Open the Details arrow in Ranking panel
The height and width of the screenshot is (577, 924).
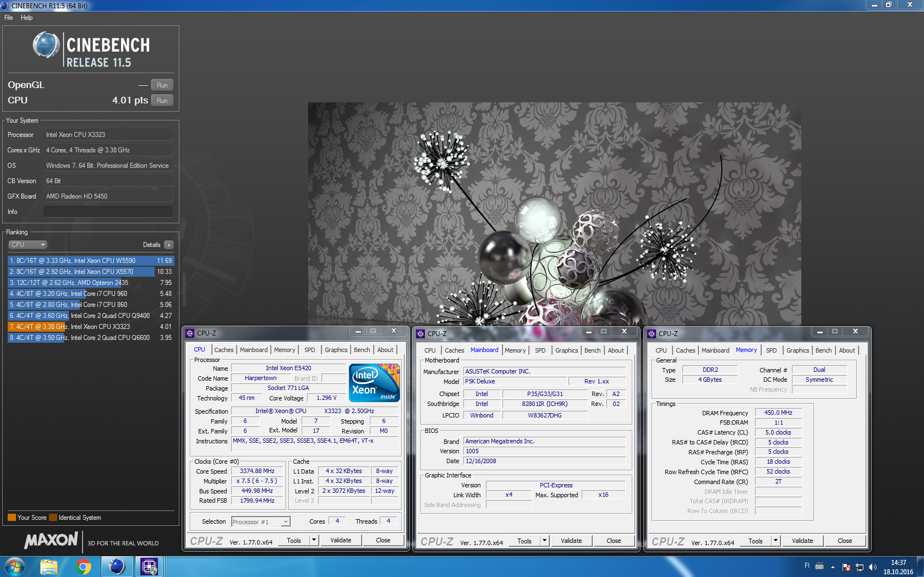(x=168, y=245)
